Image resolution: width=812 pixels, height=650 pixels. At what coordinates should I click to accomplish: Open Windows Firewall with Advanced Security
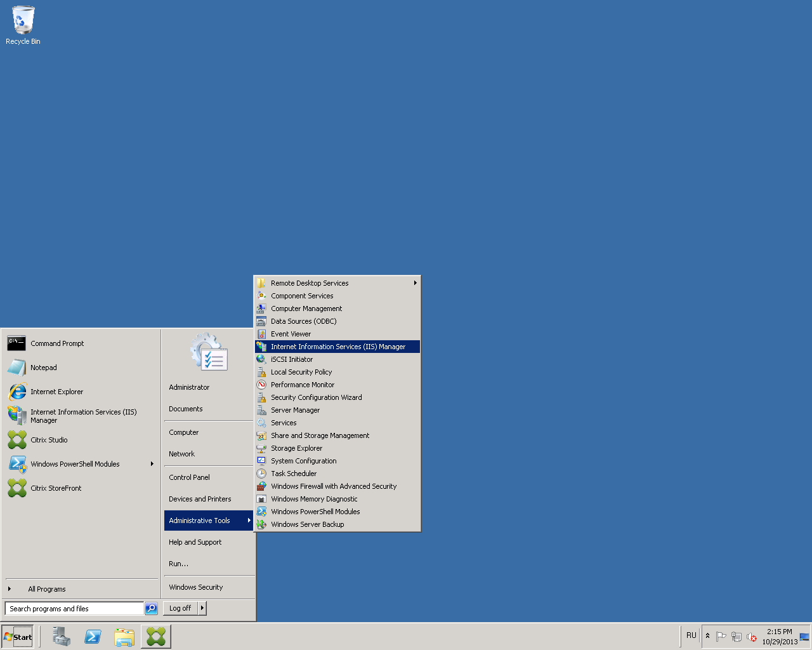tap(337, 486)
